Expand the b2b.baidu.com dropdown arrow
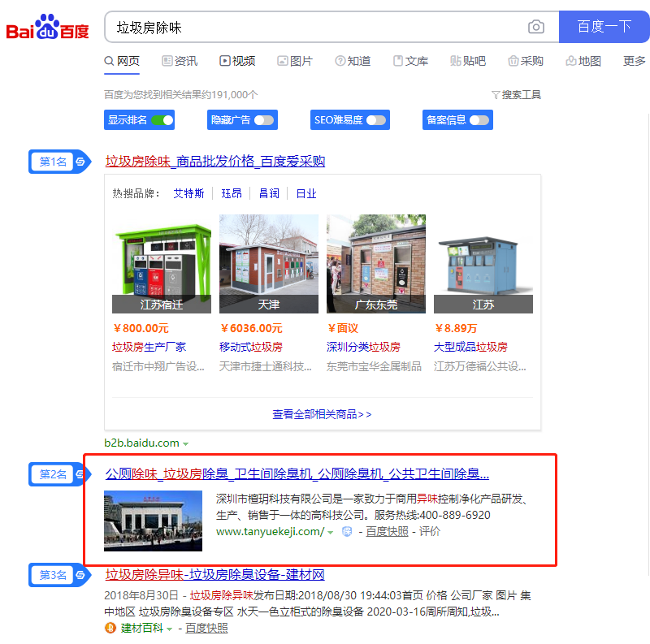 (186, 444)
